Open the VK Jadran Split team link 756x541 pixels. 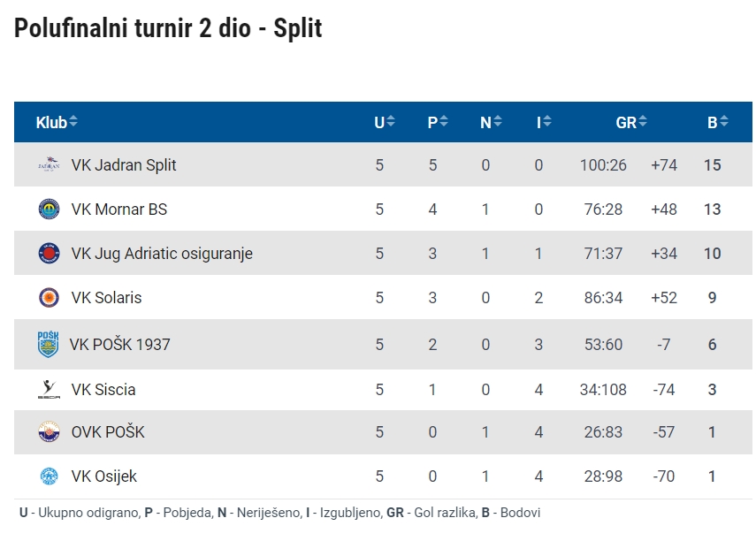click(x=124, y=165)
